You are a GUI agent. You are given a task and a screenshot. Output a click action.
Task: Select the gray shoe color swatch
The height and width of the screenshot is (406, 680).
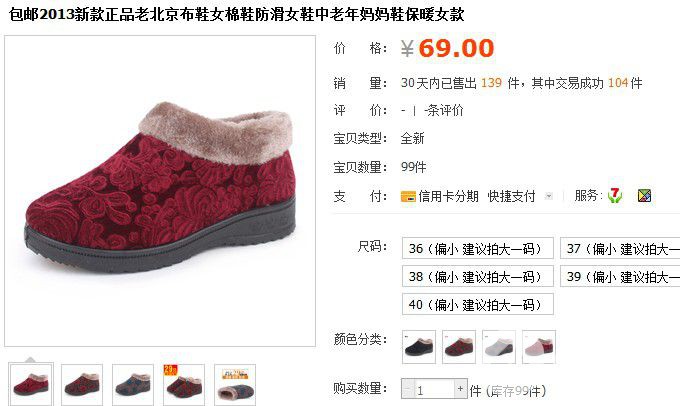(x=499, y=347)
